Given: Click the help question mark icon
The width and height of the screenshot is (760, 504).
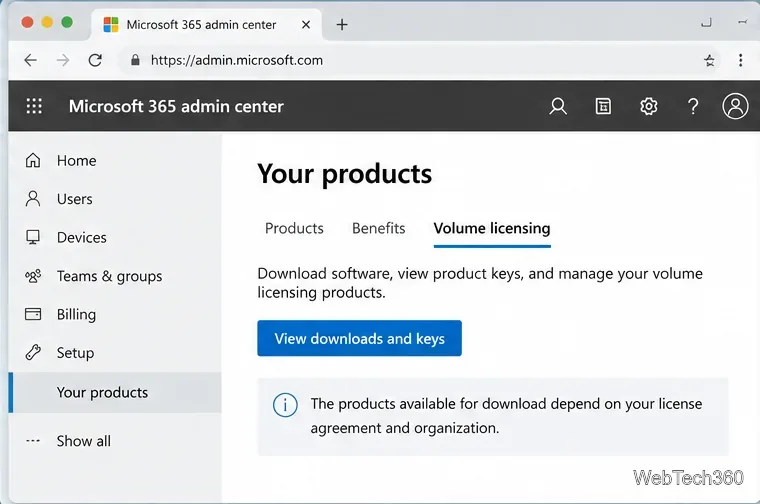Looking at the screenshot, I should point(693,106).
